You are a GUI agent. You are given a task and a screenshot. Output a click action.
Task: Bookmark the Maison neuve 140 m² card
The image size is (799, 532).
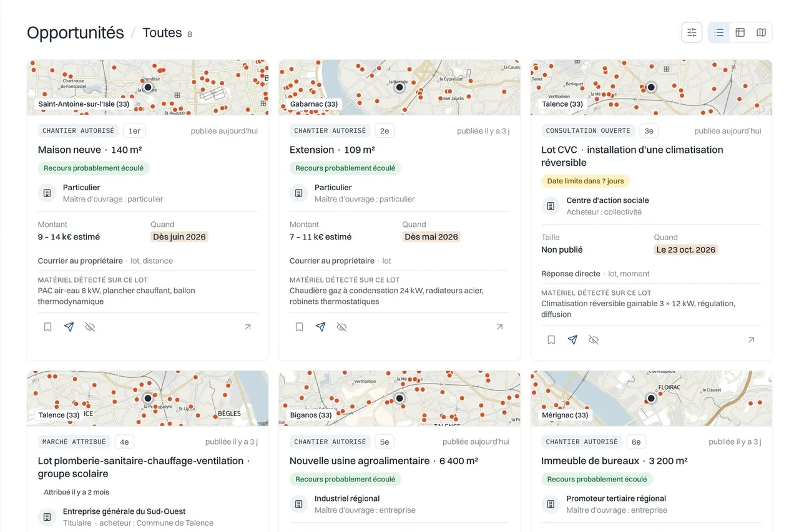point(47,327)
